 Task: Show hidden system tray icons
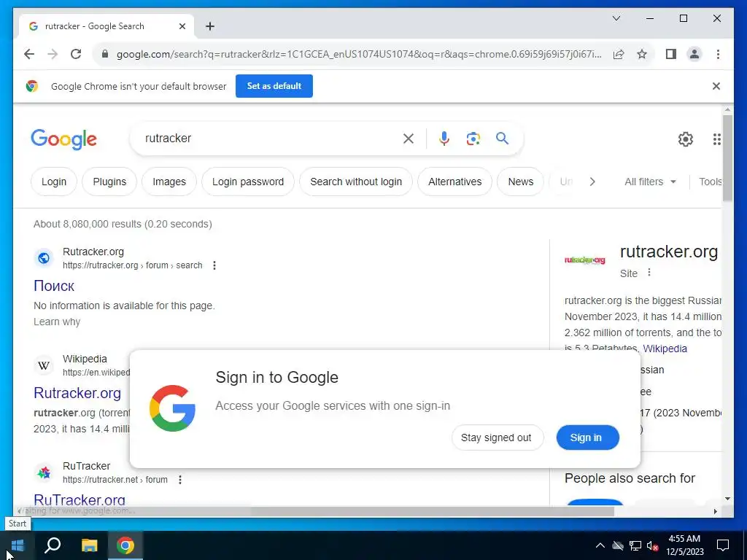(x=600, y=545)
